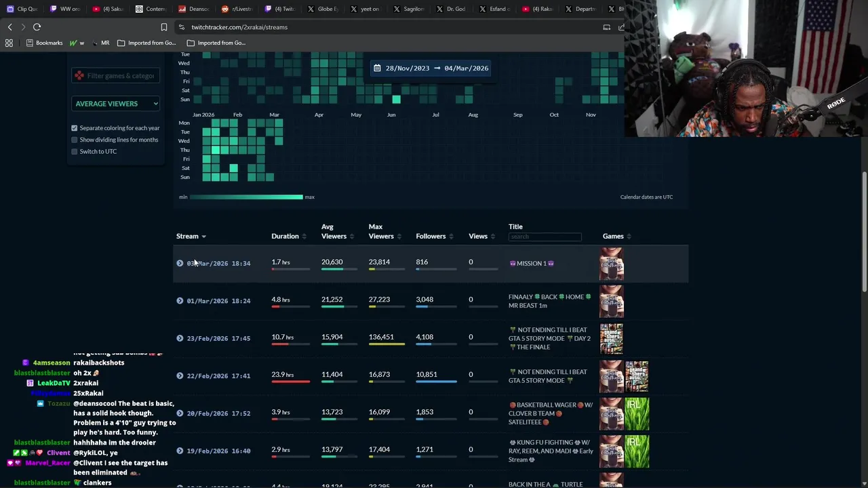Sort table by Duration column
This screenshot has width=868, height=488.
click(x=288, y=236)
